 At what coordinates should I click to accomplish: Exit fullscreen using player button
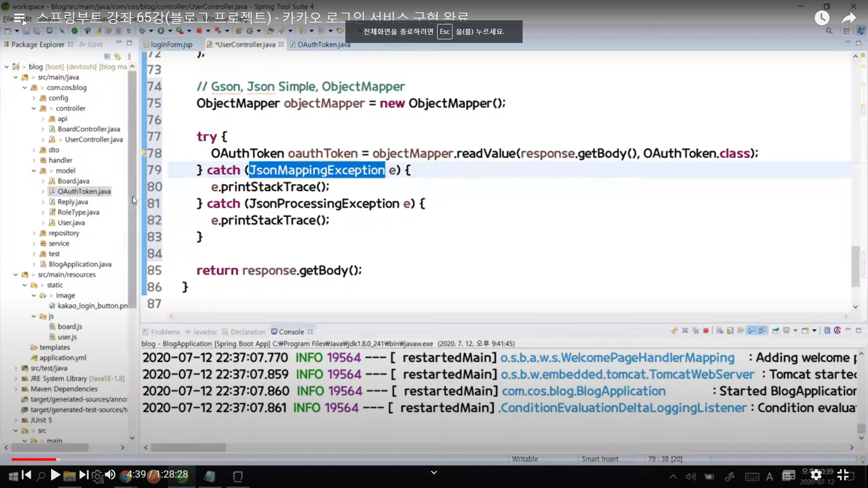point(843,475)
